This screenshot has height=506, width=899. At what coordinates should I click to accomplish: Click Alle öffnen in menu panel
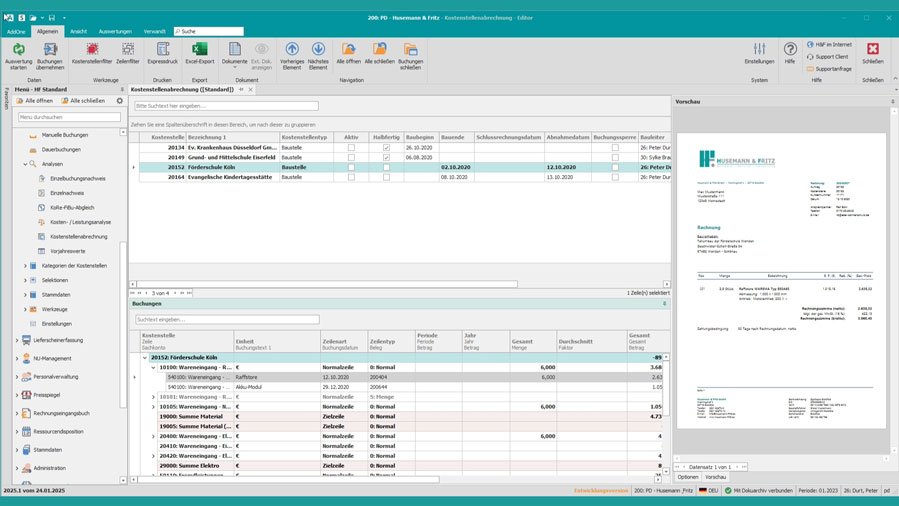point(34,101)
